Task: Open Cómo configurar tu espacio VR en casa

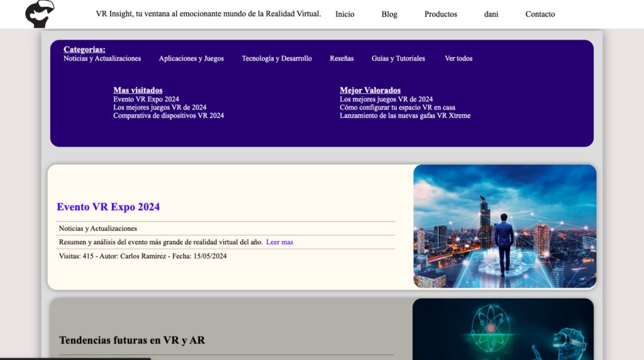Action: [x=397, y=107]
